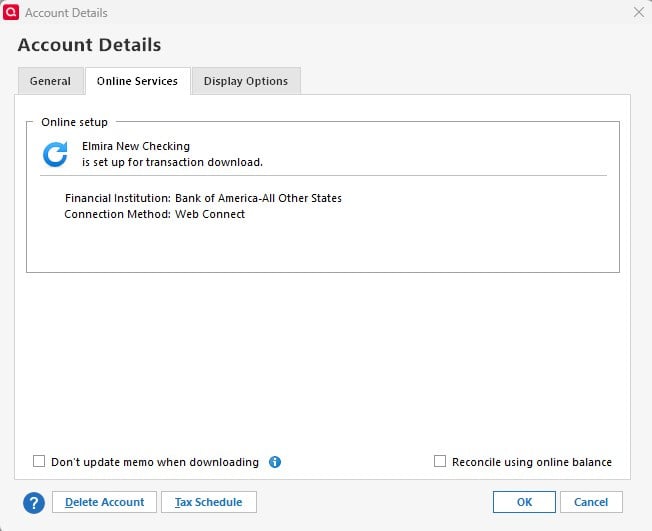Screen dimensions: 652x531
Task: Click the Financial Institution Bank of America line
Action: (x=203, y=198)
